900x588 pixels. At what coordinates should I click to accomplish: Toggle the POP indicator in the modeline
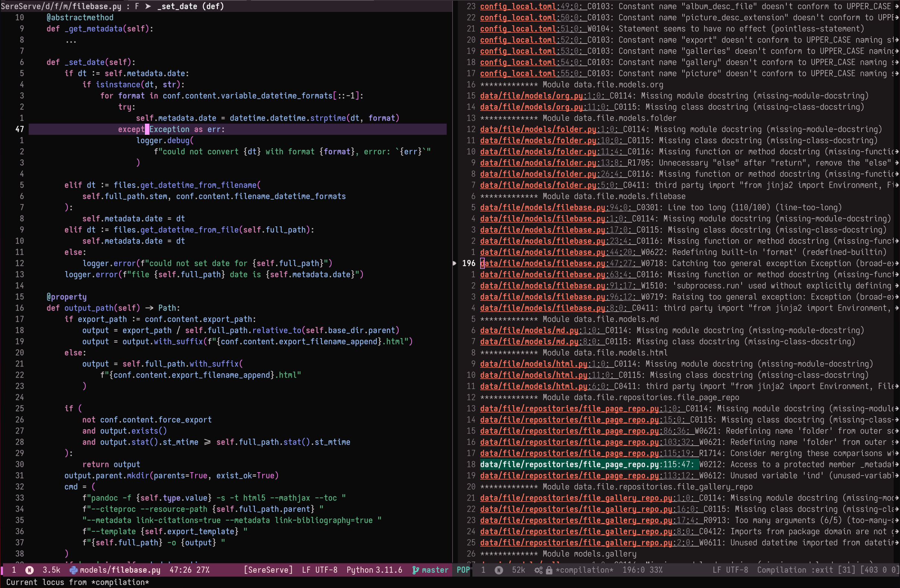[x=463, y=570]
